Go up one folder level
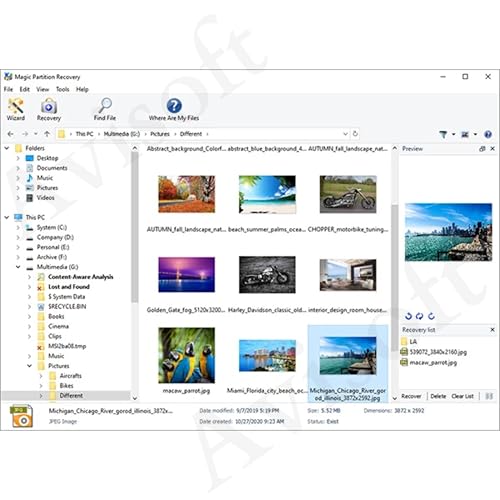The image size is (500, 500). pos(47,134)
